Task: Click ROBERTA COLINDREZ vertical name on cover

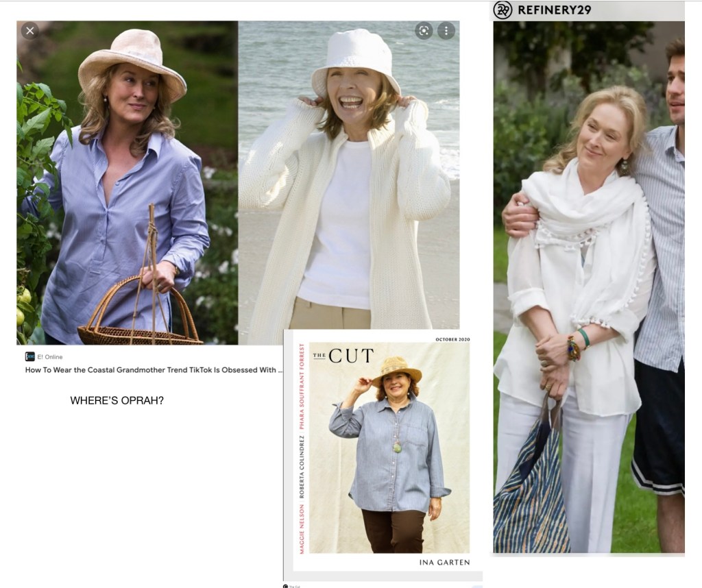Action: click(301, 466)
